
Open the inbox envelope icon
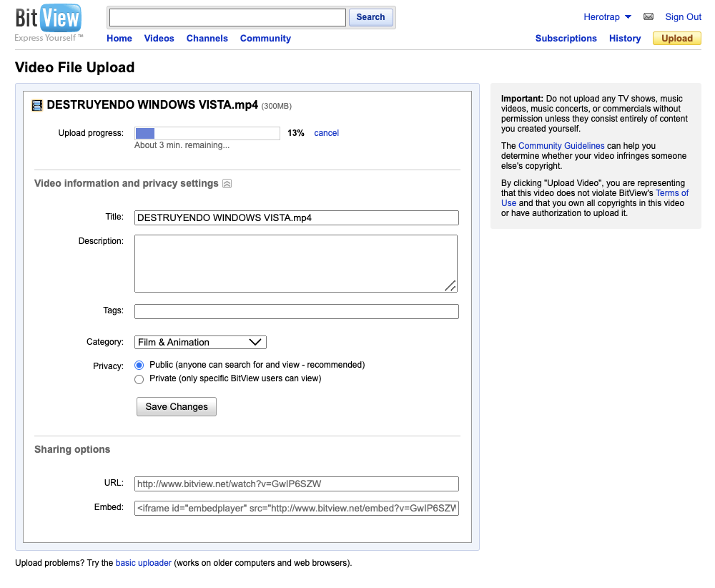tap(649, 17)
